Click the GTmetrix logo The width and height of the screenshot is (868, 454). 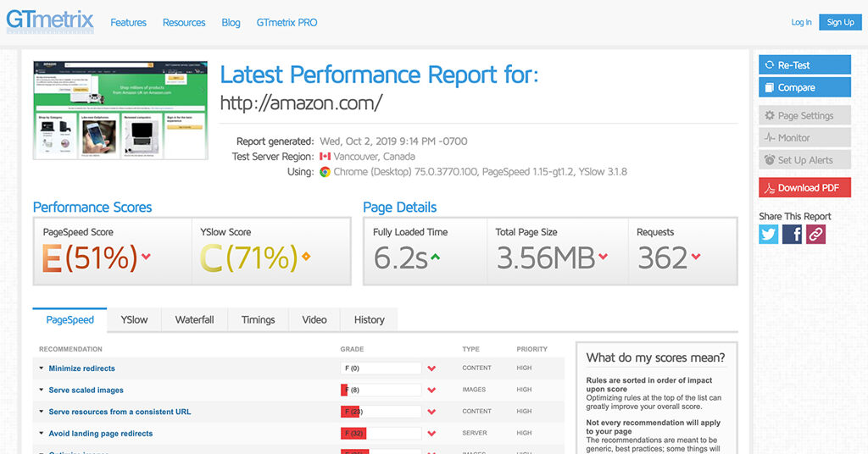coord(50,21)
